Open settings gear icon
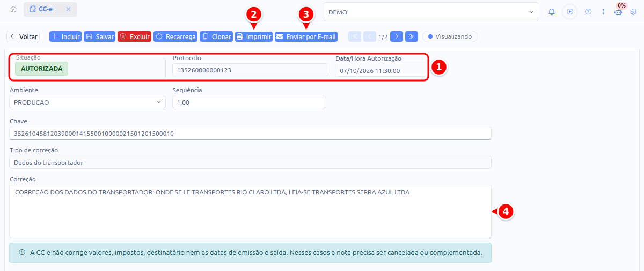Viewport: 644px width, 271px height. click(633, 12)
